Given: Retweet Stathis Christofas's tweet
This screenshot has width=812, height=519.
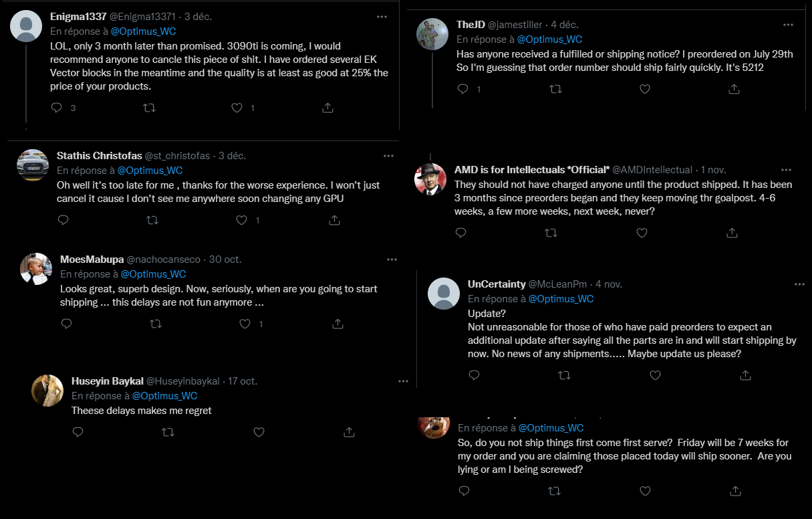Looking at the screenshot, I should coord(152,219).
